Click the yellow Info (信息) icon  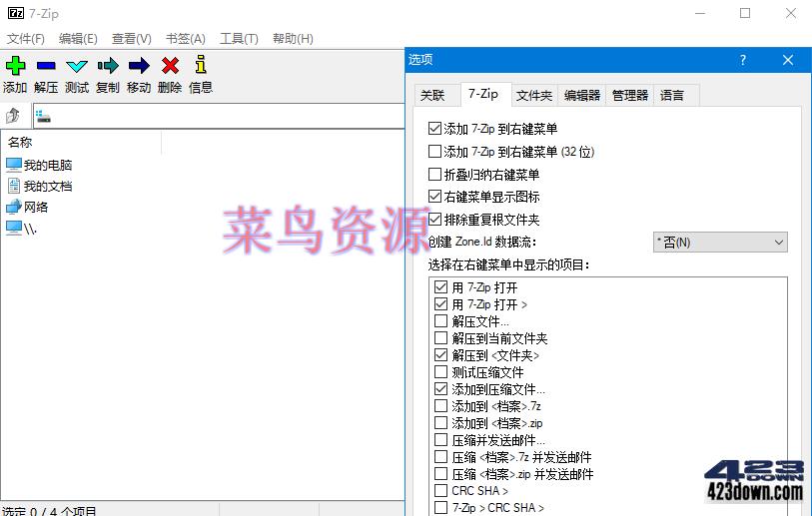pyautogui.click(x=201, y=65)
